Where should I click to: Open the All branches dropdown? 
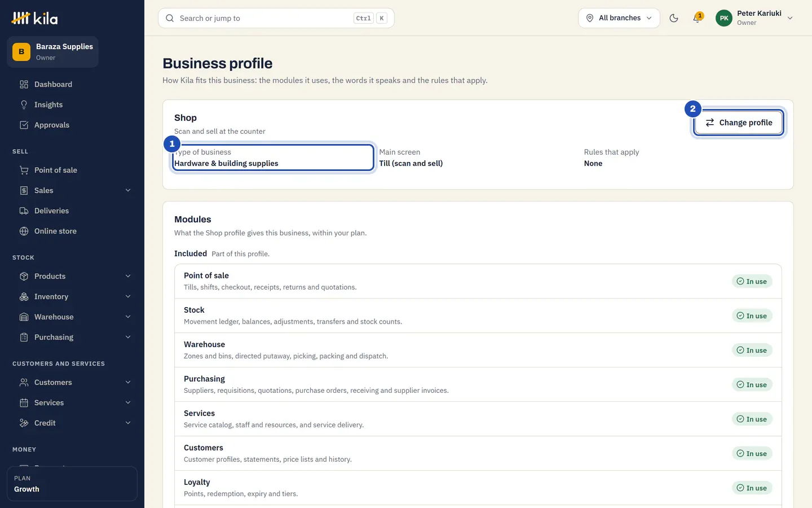pyautogui.click(x=619, y=18)
